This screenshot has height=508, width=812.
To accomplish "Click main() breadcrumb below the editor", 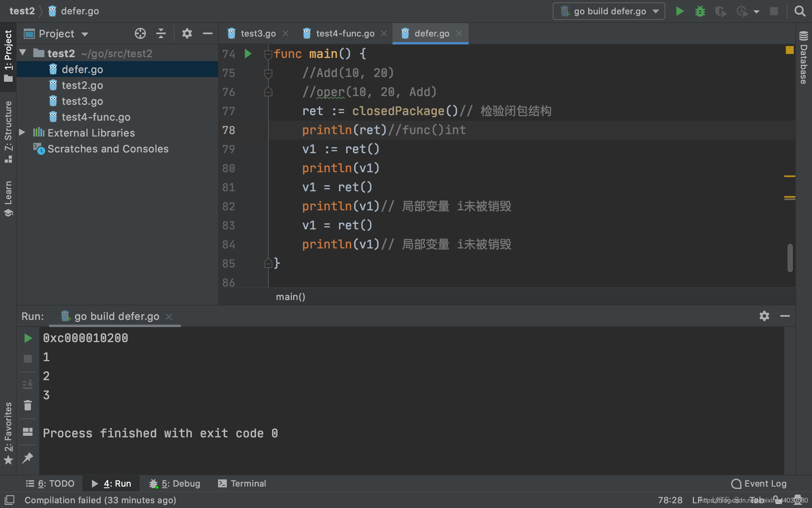I will [291, 297].
